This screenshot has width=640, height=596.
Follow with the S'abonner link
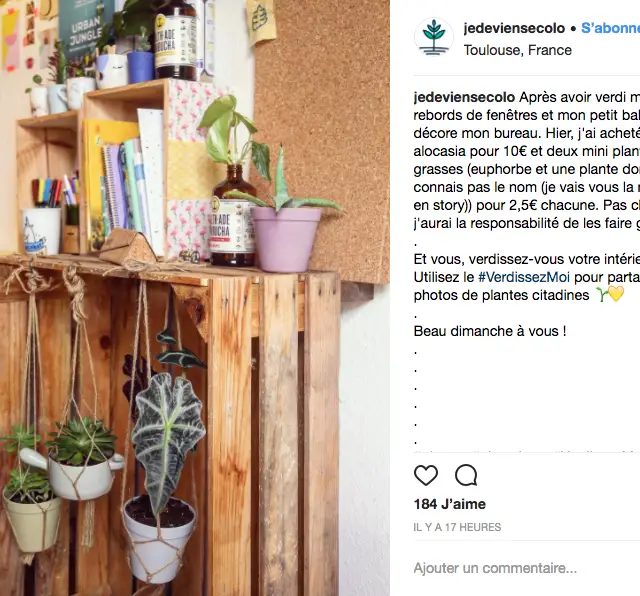point(610,28)
